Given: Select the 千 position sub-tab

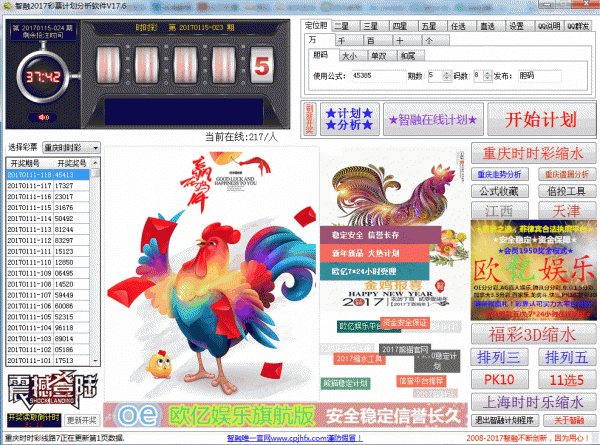Looking at the screenshot, I should tap(349, 41).
